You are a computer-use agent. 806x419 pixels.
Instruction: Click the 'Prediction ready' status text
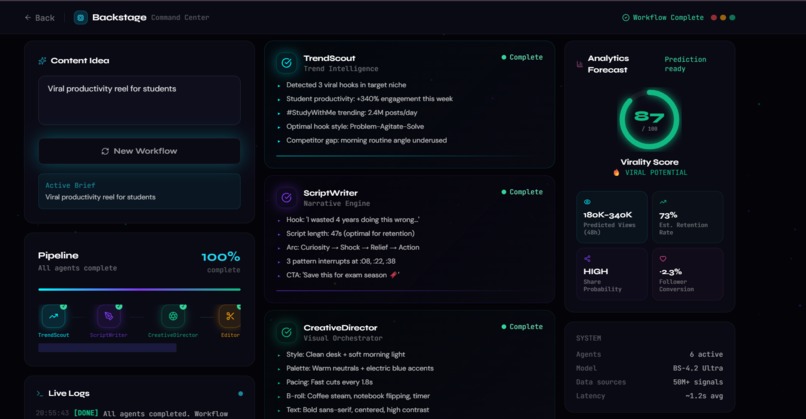click(x=685, y=64)
